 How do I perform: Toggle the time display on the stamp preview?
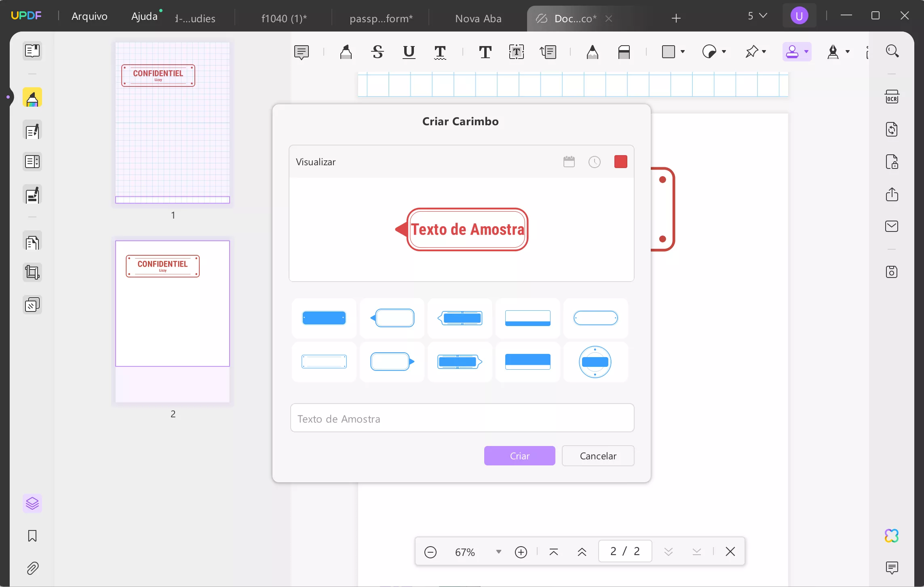click(595, 162)
